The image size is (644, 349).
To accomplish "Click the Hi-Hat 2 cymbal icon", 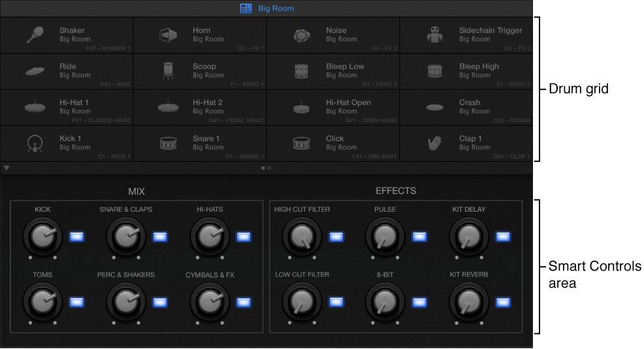I will 168,107.
